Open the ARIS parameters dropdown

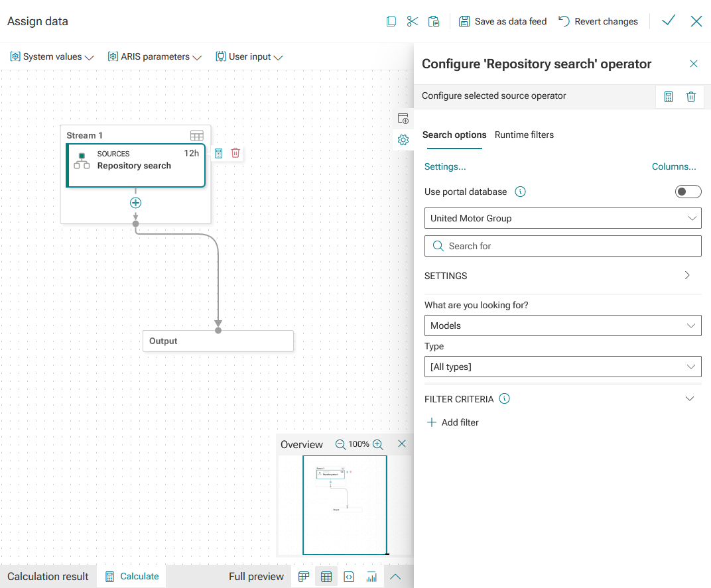click(x=154, y=56)
